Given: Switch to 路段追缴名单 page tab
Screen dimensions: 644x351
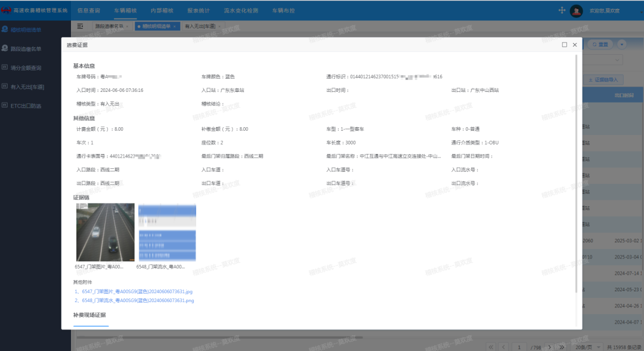Looking at the screenshot, I should [109, 26].
